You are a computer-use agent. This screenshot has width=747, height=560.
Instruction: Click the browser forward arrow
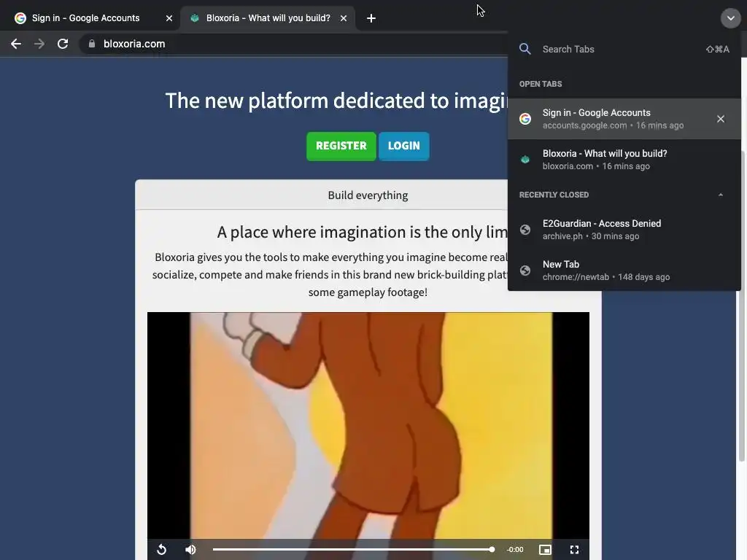click(x=39, y=44)
